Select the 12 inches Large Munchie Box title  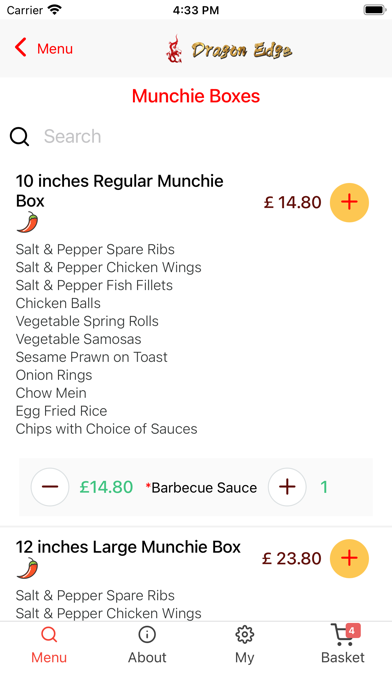[x=128, y=547]
